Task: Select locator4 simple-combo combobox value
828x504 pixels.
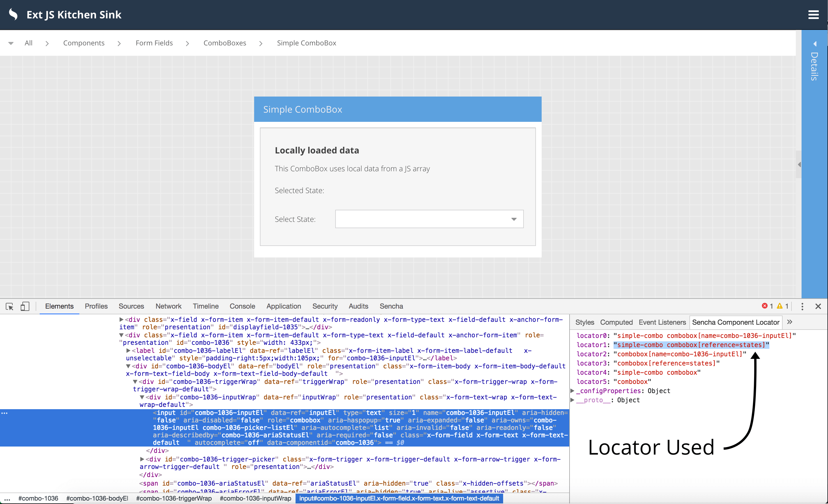Action: click(657, 372)
